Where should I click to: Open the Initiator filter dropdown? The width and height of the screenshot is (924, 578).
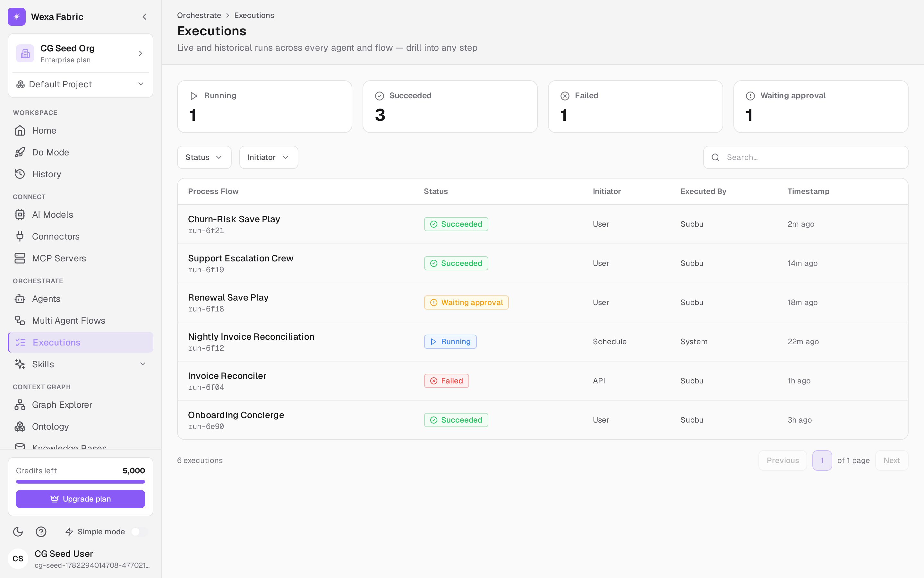pos(269,157)
